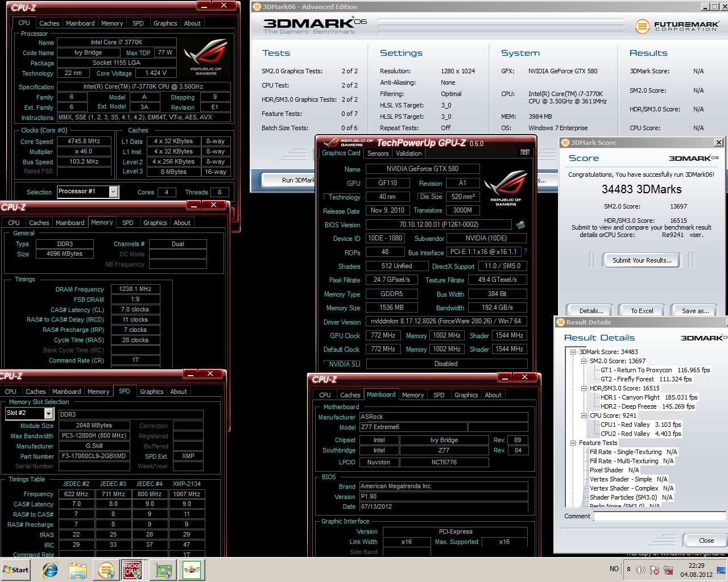Click To Excel button

pyautogui.click(x=642, y=310)
